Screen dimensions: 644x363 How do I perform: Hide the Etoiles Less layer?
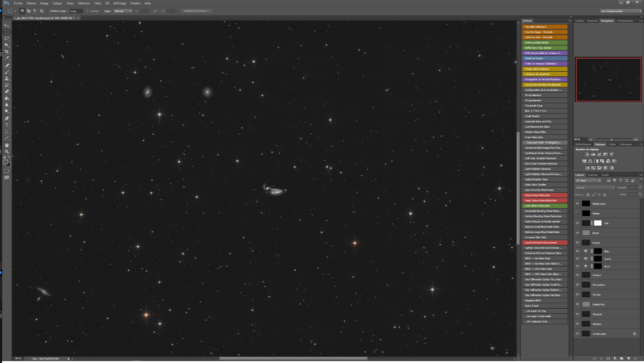(577, 204)
